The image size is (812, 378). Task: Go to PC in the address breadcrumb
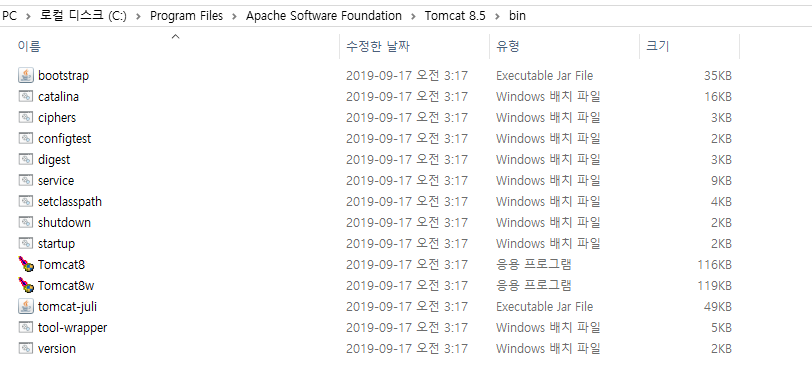click(x=9, y=16)
